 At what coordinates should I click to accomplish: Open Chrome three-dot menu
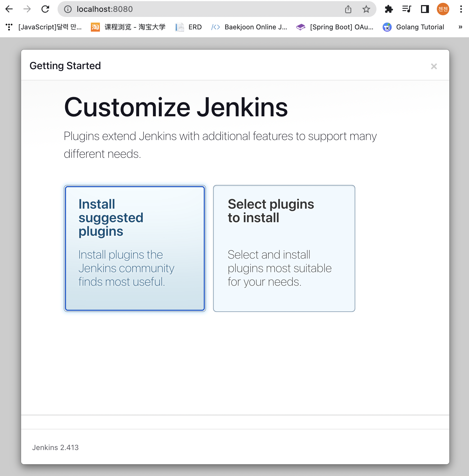point(461,9)
